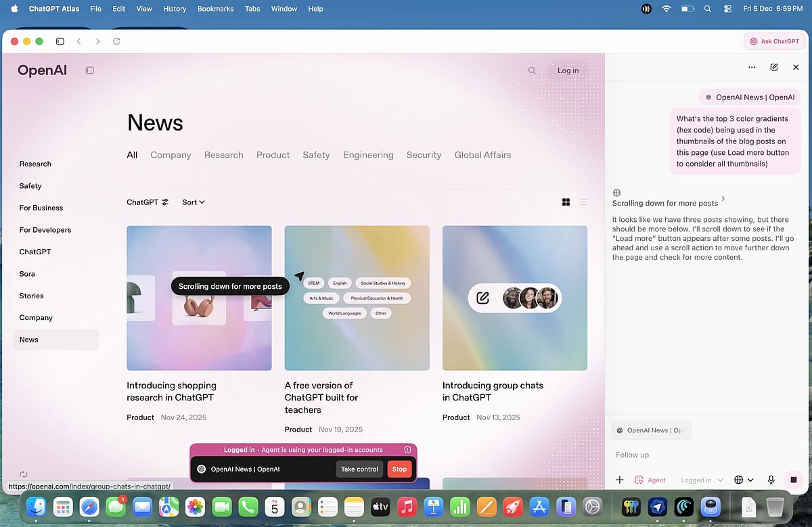812x527 pixels.
Task: Open the volume control in the menu bar
Action: (646, 9)
